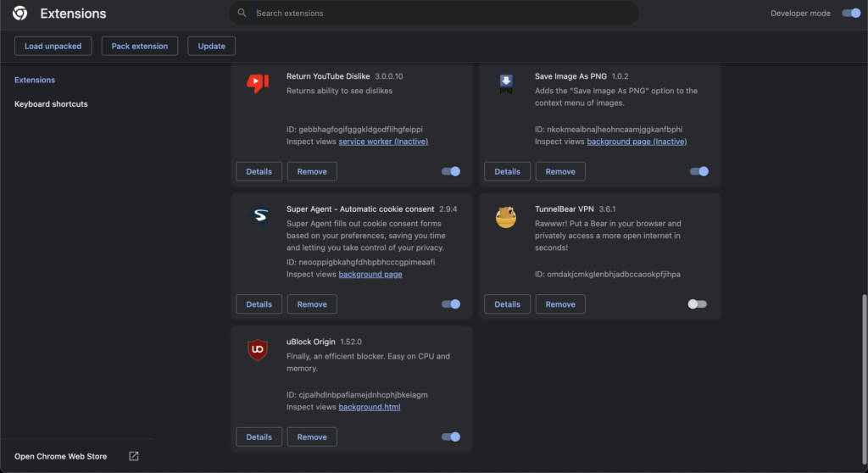Image resolution: width=868 pixels, height=473 pixels.
Task: Open Keyboard shortcuts in the sidebar
Action: pos(51,103)
